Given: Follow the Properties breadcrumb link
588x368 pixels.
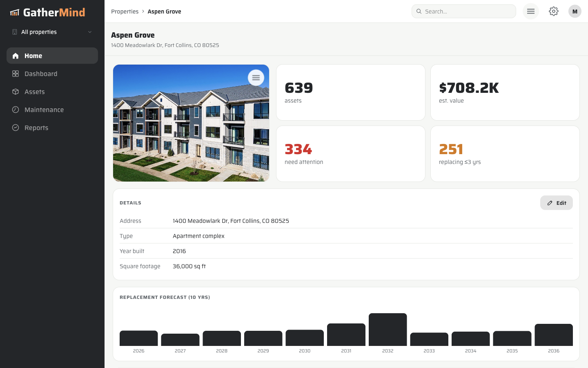Looking at the screenshot, I should 125,11.
